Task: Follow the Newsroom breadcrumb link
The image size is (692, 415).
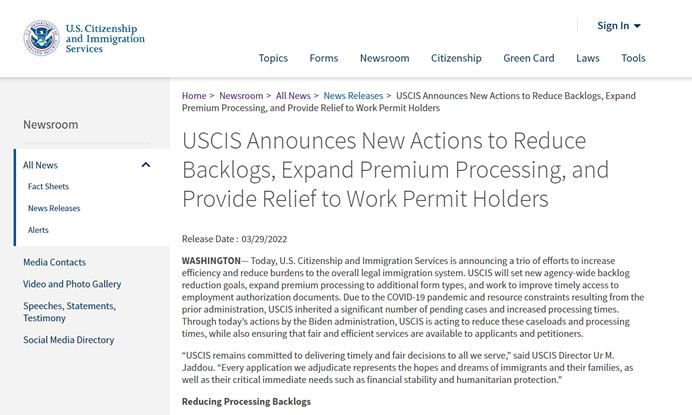Action: click(241, 96)
